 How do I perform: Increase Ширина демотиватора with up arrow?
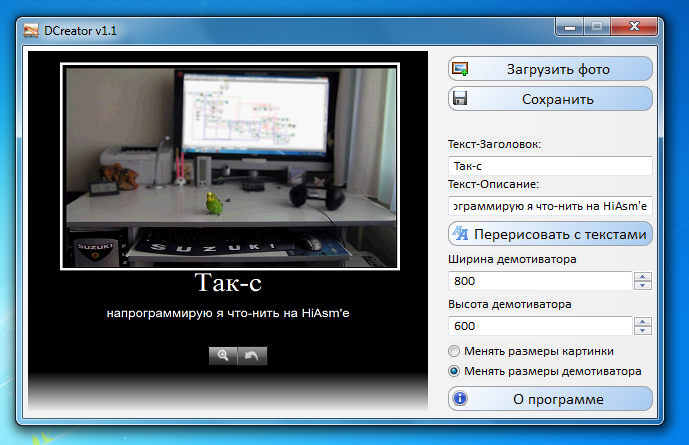click(x=643, y=276)
